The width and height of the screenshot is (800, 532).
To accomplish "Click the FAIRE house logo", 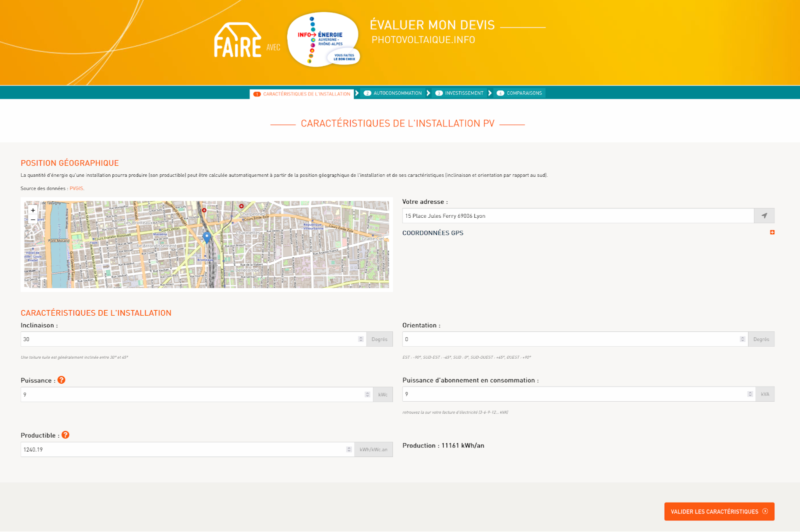I will pyautogui.click(x=237, y=40).
